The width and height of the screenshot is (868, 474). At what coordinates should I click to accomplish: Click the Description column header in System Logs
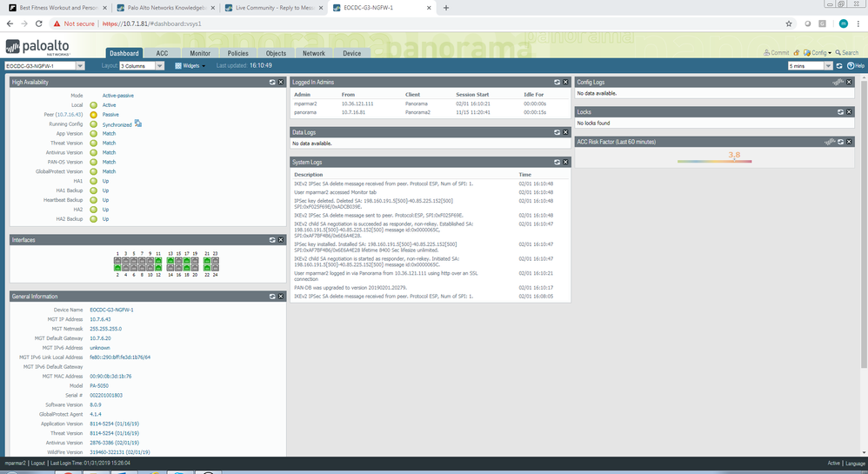tap(309, 175)
